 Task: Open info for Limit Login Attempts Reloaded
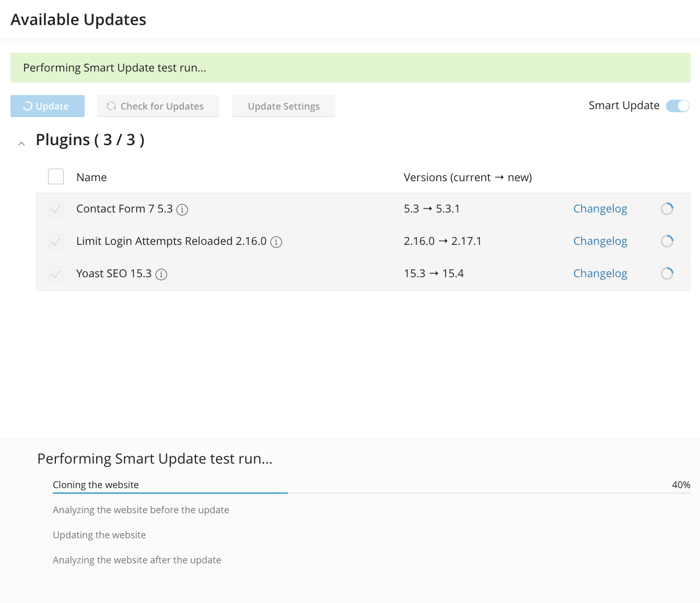[276, 242]
